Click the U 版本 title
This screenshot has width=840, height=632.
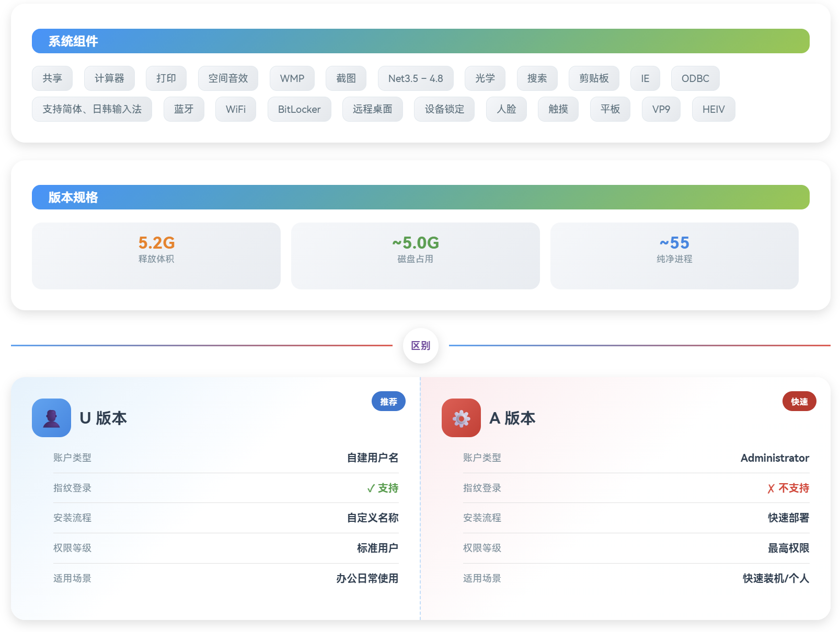pos(103,418)
